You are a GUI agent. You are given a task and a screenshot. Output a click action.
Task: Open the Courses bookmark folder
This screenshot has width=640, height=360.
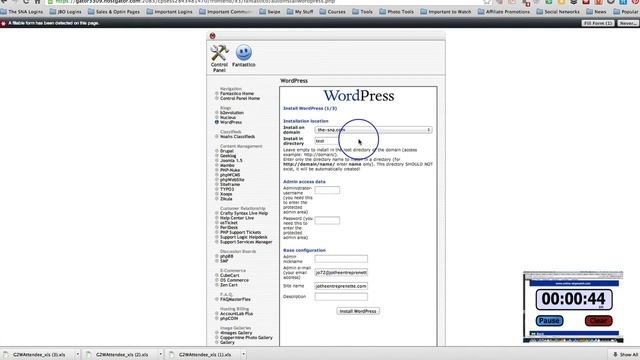click(333, 12)
